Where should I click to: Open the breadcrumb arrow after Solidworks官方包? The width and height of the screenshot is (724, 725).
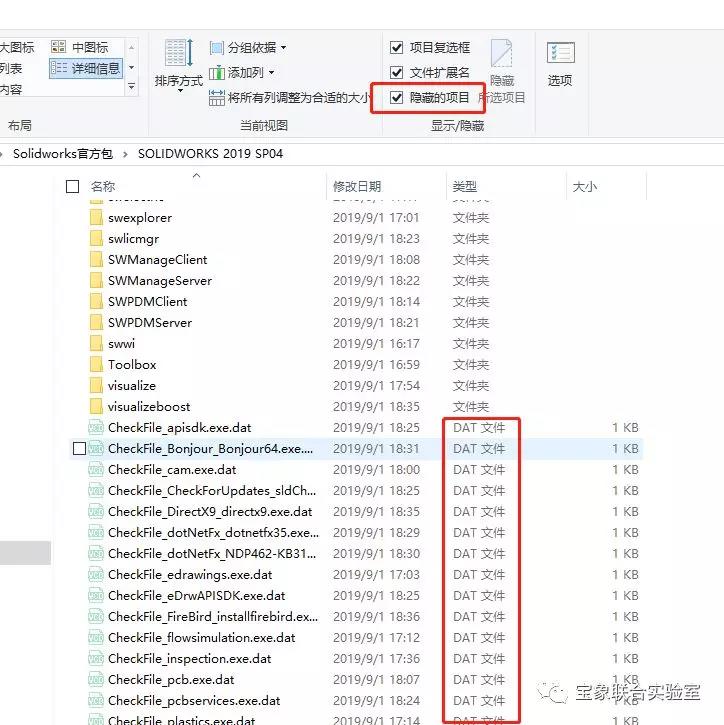[x=125, y=154]
